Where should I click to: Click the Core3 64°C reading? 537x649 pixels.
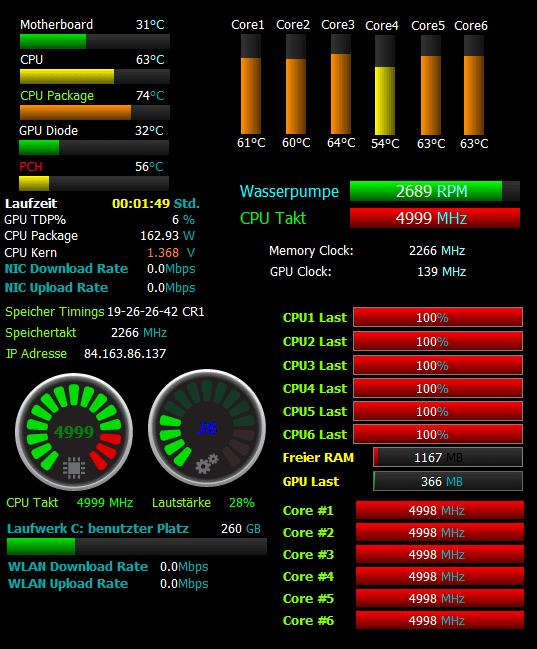pos(341,143)
